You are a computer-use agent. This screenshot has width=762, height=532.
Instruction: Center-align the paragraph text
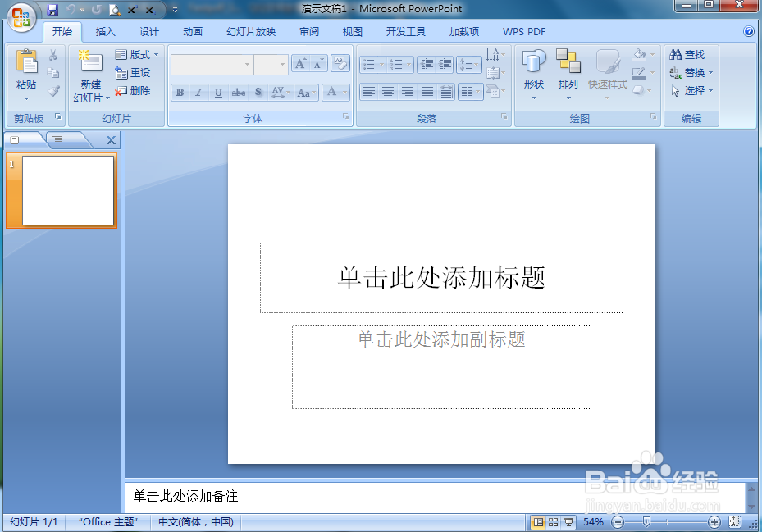[387, 92]
